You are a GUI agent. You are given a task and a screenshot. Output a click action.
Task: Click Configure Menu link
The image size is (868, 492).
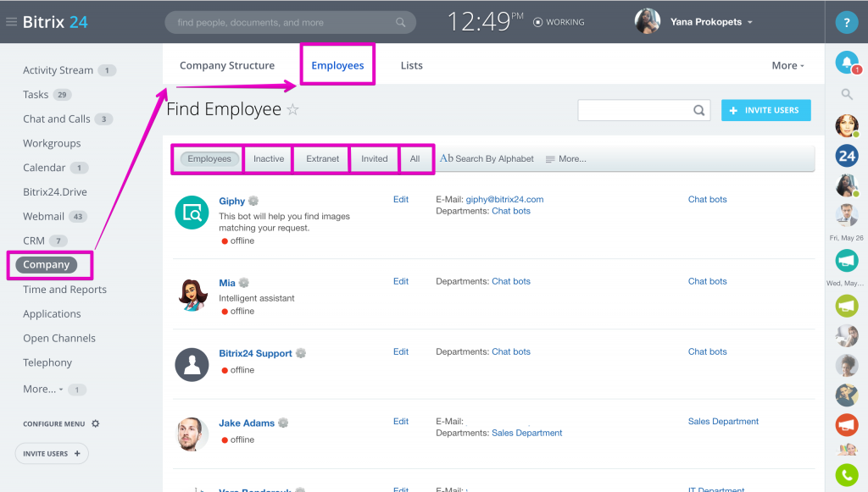pyautogui.click(x=53, y=424)
